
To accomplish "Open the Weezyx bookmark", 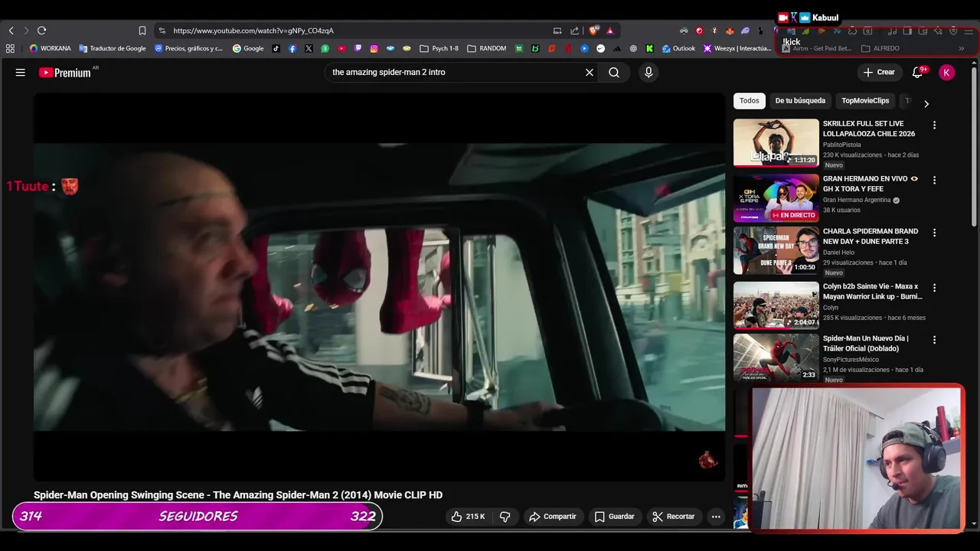I will (x=738, y=48).
